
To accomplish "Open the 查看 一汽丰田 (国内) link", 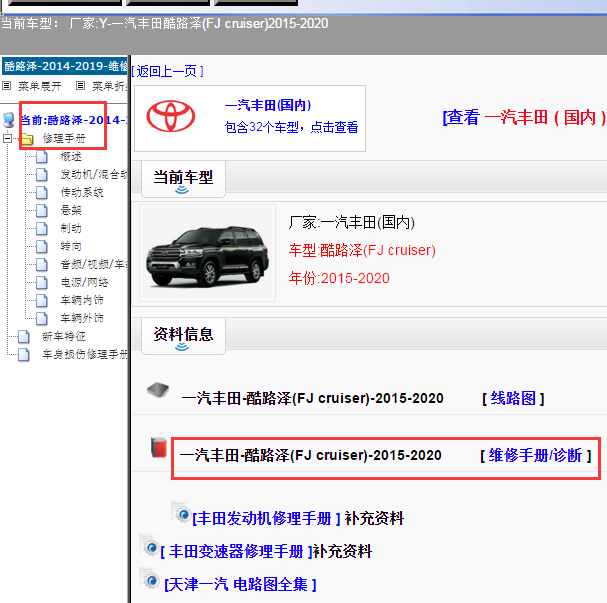I will (x=524, y=117).
